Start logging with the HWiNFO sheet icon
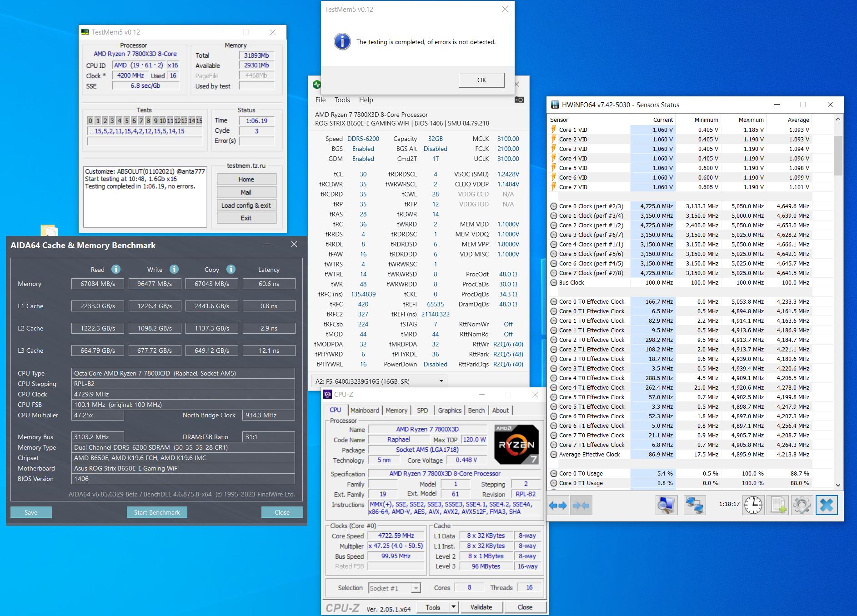This screenshot has height=616, width=857. (777, 505)
